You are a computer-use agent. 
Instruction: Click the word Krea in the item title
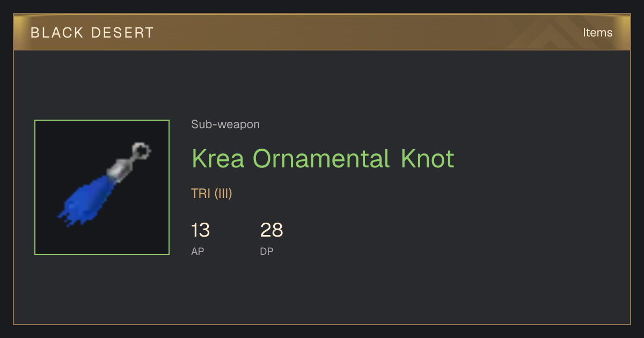[218, 158]
